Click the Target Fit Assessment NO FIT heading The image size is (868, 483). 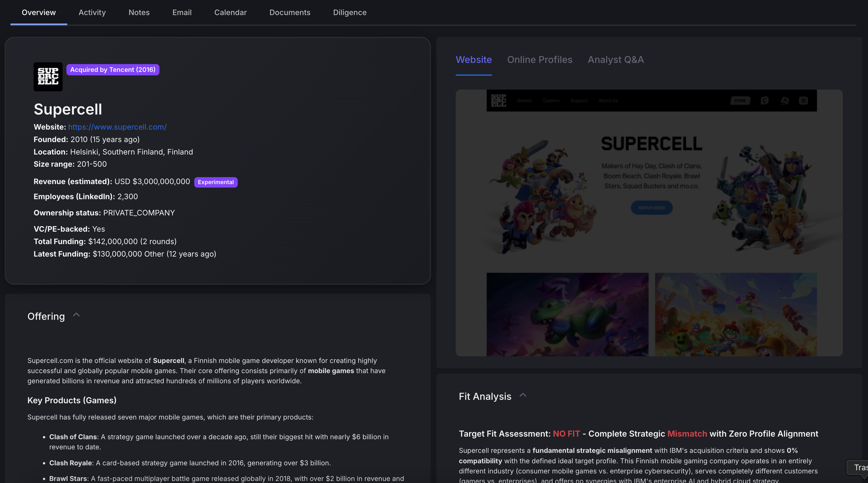coord(638,434)
